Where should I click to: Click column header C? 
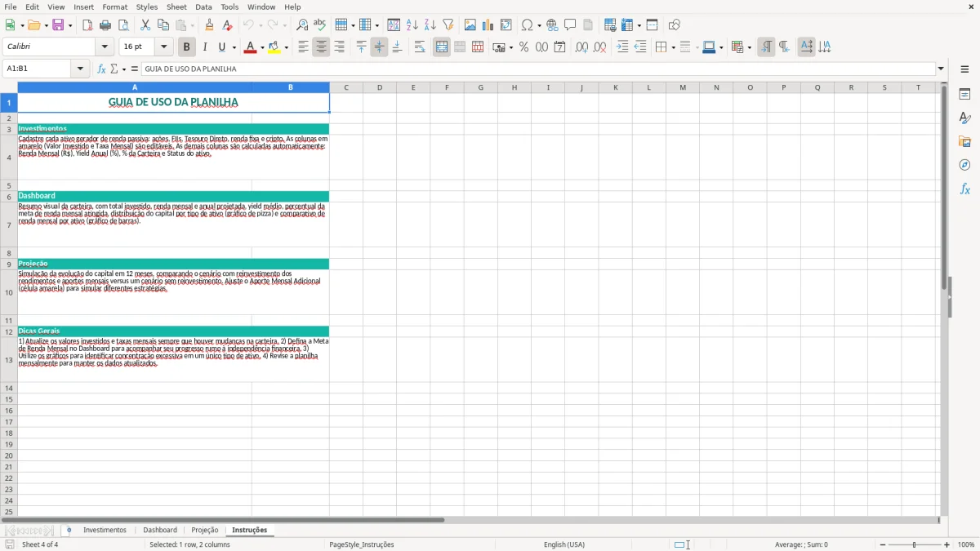(x=345, y=87)
